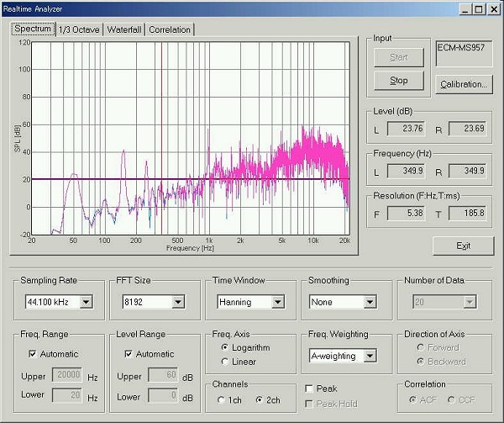504x423 pixels.
Task: Expand the Sampling Rate dropdown
Action: click(x=87, y=302)
